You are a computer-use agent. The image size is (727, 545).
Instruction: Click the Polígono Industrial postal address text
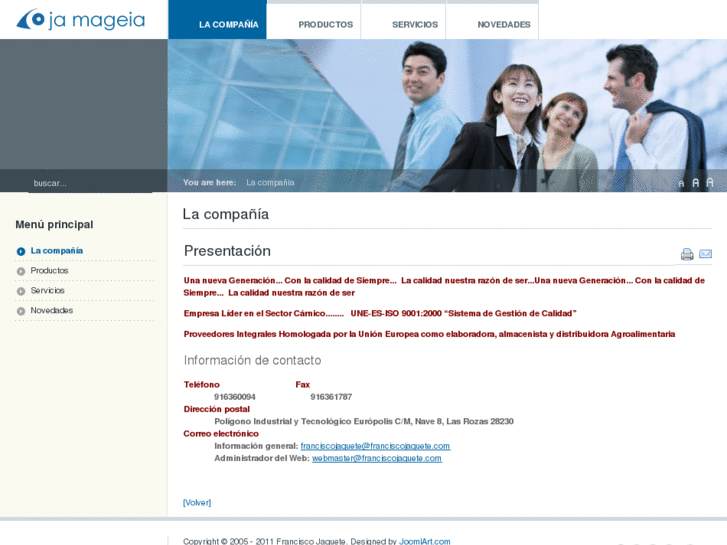coord(364,421)
